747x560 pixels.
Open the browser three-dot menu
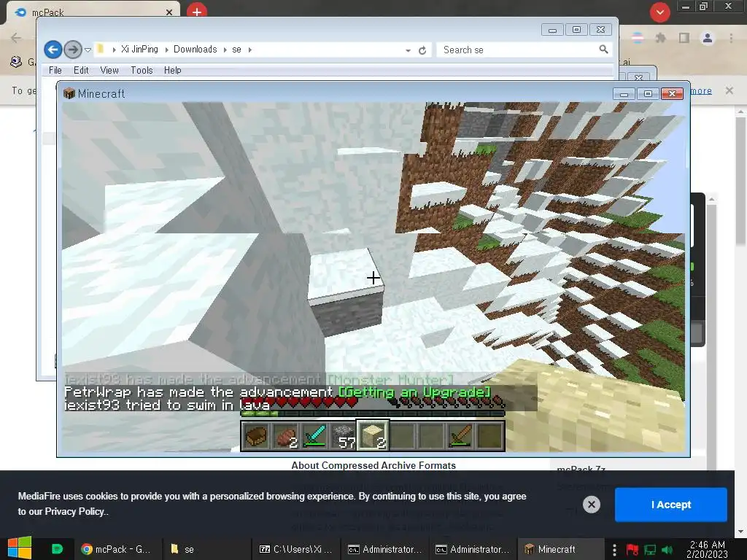tap(731, 38)
